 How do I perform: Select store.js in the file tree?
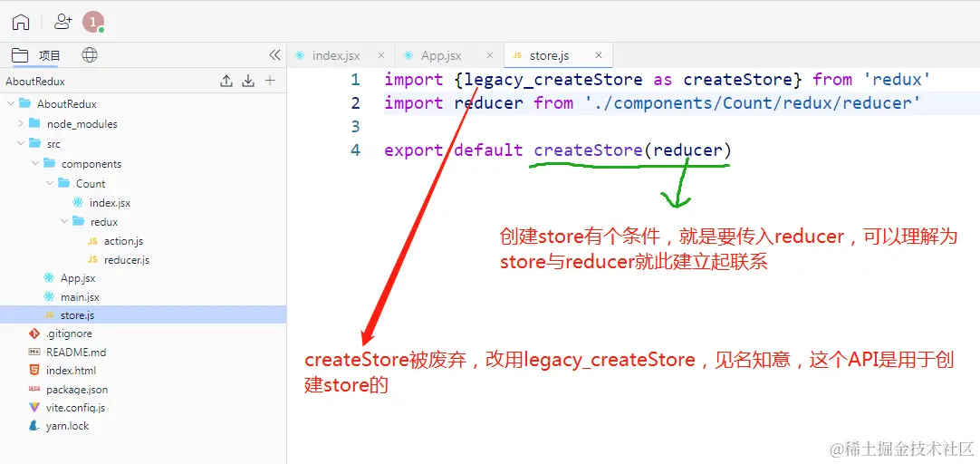click(143, 315)
